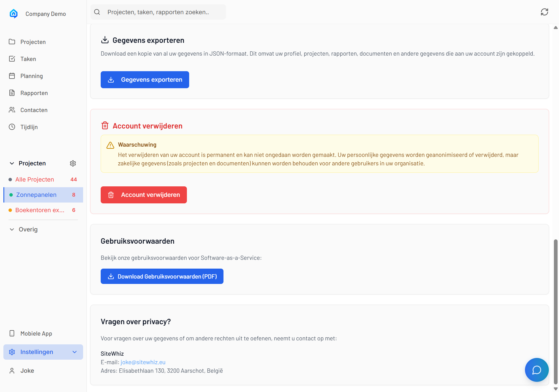Go to Taken in sidebar
Screen dimensions: 559x392
tap(28, 59)
